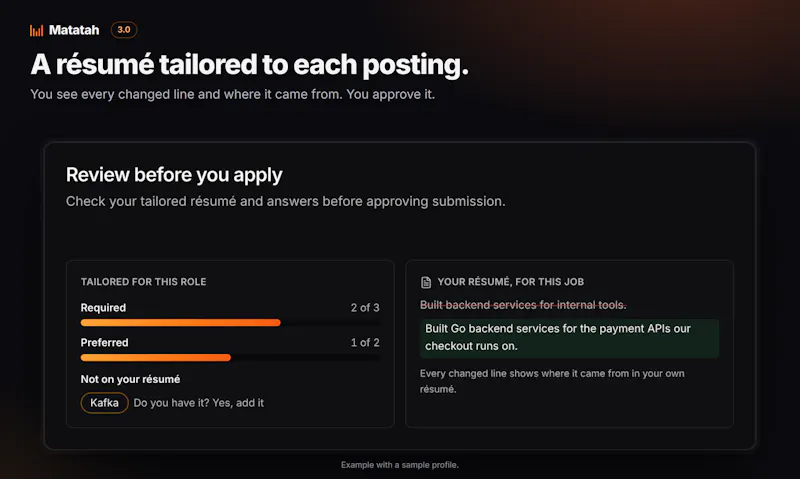Image resolution: width=800 pixels, height=479 pixels.
Task: Click the "Example with a sample profile" caption
Action: tap(400, 465)
